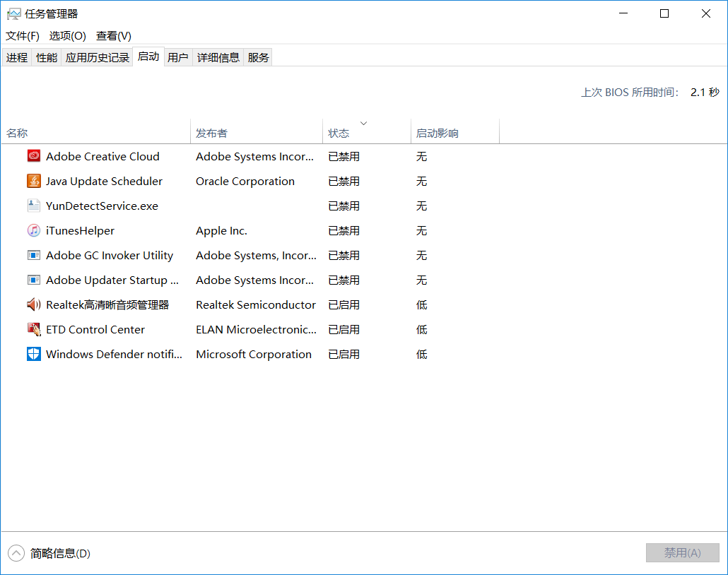Click the iTunesHelper music icon
The height and width of the screenshot is (575, 728).
34,230
